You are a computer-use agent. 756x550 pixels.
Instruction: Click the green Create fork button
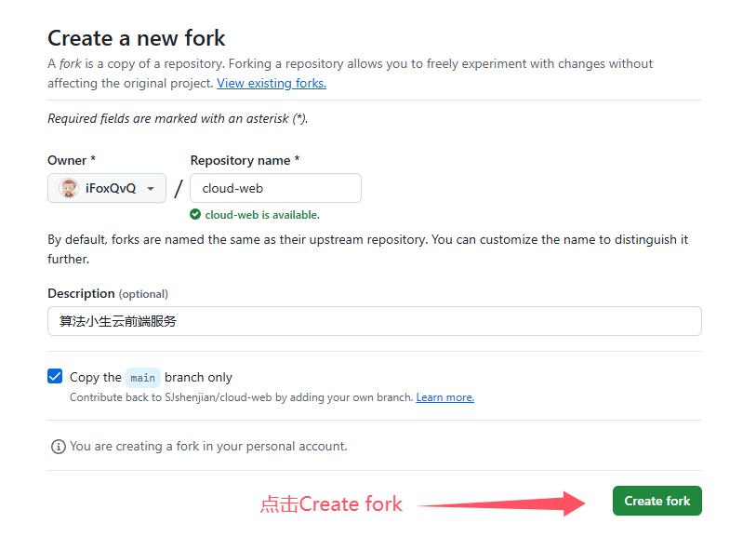click(657, 501)
